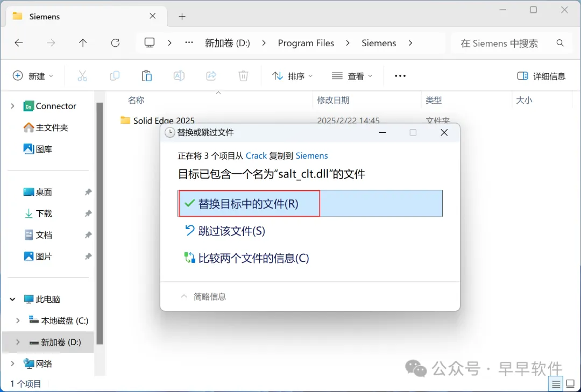Open 网络 in navigation pane
581x392 pixels.
click(x=38, y=364)
